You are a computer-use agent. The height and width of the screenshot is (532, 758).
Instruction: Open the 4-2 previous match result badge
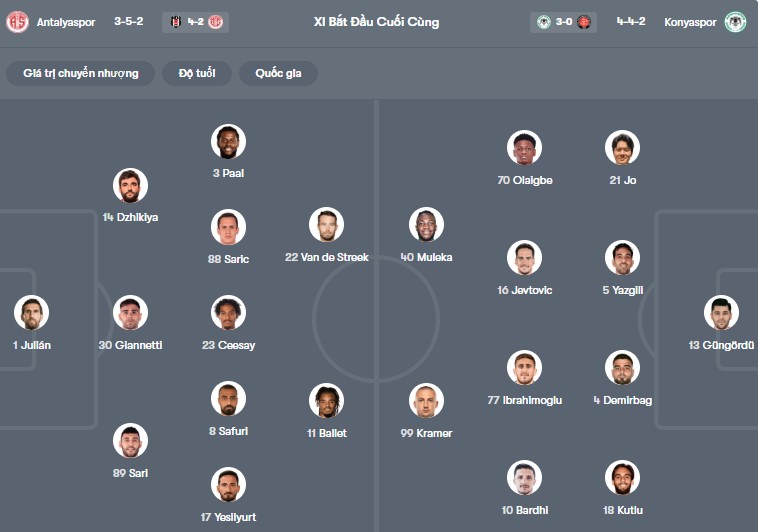click(x=195, y=22)
